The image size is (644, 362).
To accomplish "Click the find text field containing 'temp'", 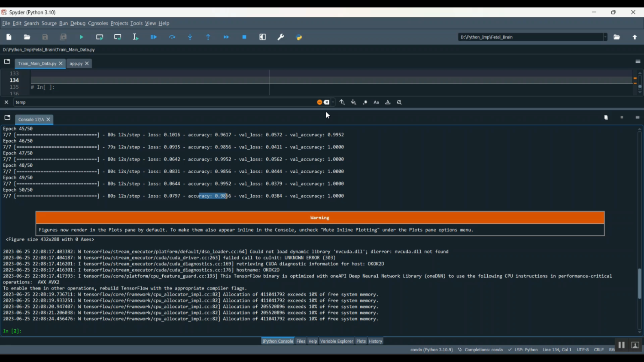I will 163,103.
